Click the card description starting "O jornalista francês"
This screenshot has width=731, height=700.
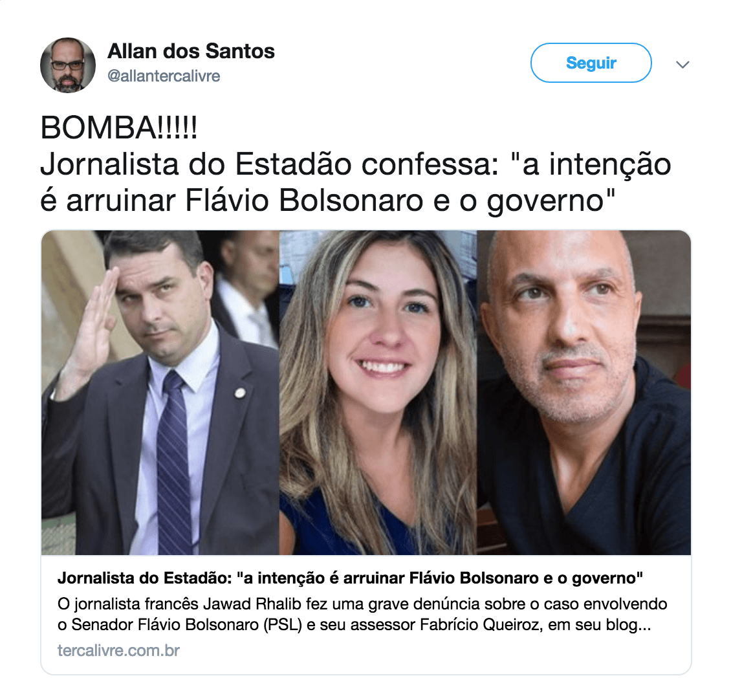coord(362,614)
